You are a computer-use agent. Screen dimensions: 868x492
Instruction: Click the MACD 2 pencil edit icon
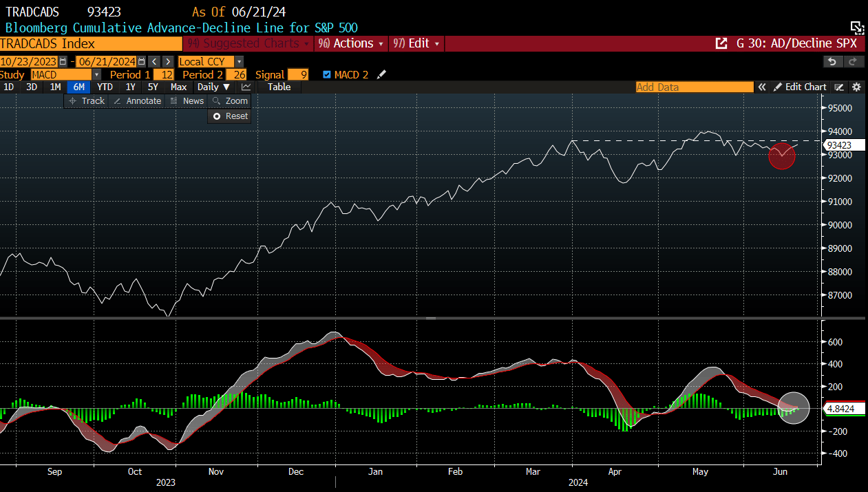[x=382, y=74]
